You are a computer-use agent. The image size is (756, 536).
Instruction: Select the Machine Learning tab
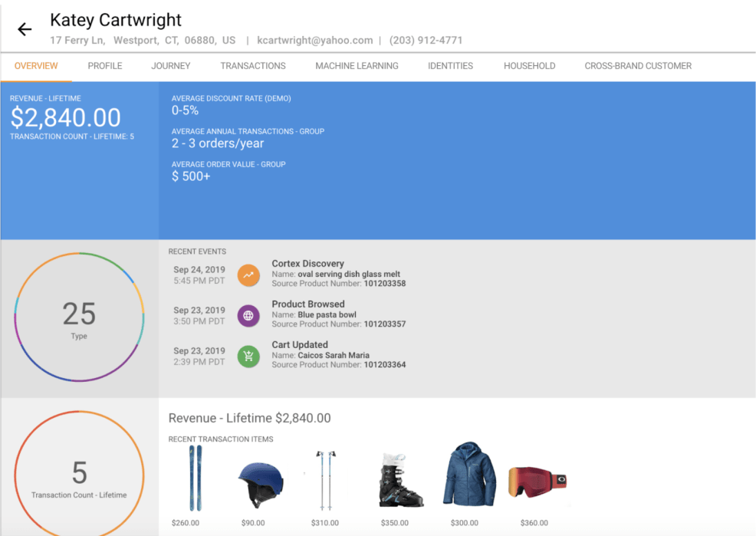[x=357, y=66]
